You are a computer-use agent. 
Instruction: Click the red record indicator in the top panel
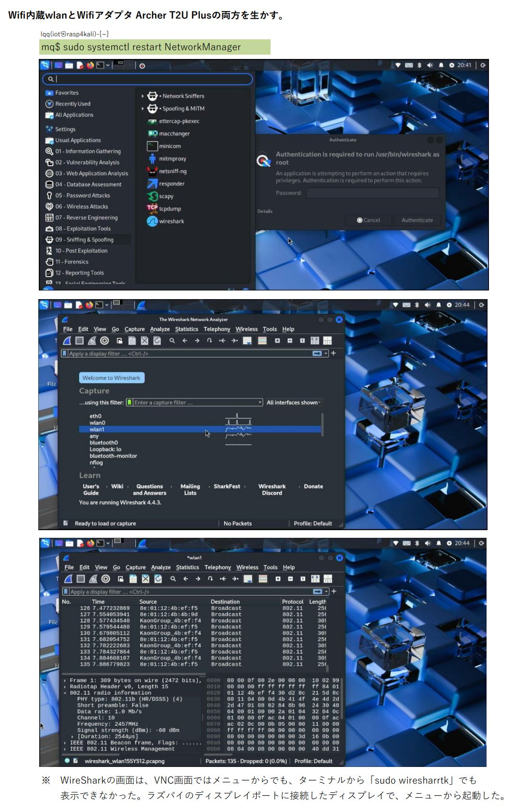point(142,66)
